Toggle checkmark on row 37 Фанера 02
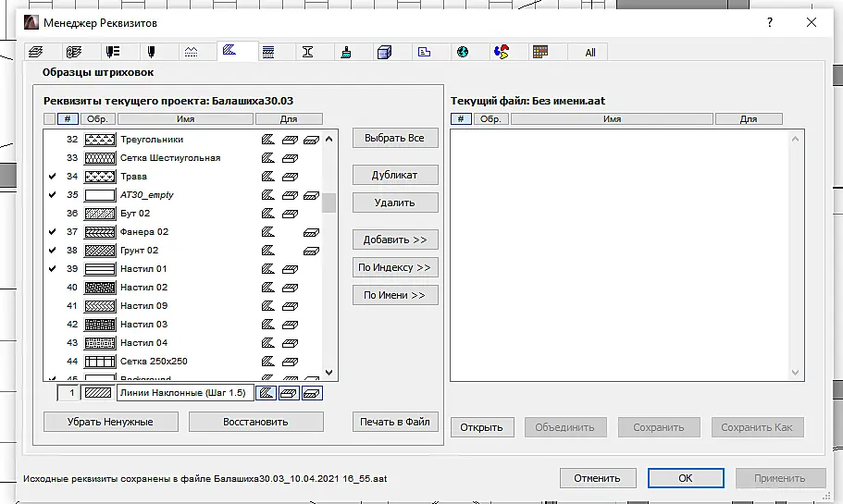 [52, 231]
